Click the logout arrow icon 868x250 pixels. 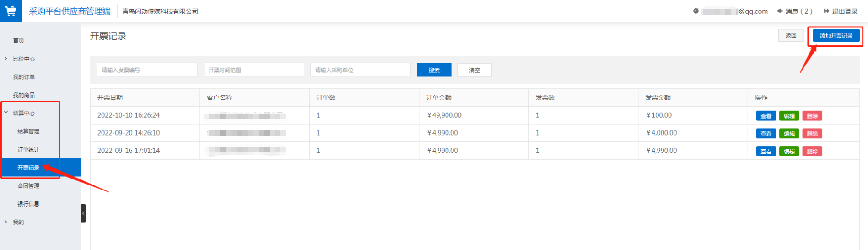[x=827, y=11]
